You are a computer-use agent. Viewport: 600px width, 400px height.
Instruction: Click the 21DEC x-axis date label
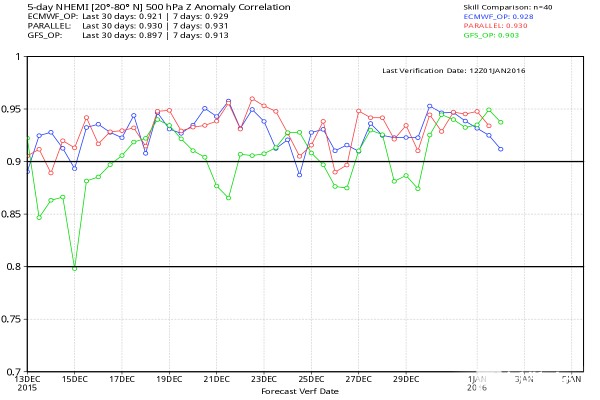pyautogui.click(x=217, y=380)
